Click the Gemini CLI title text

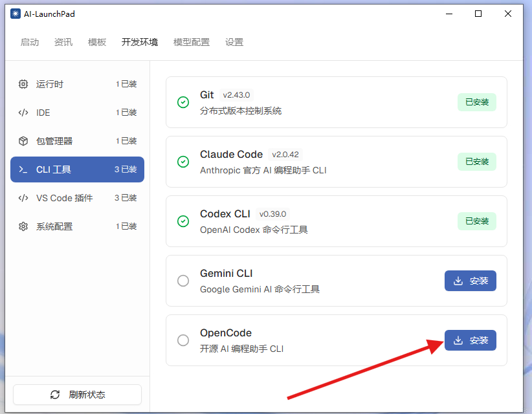coord(227,273)
